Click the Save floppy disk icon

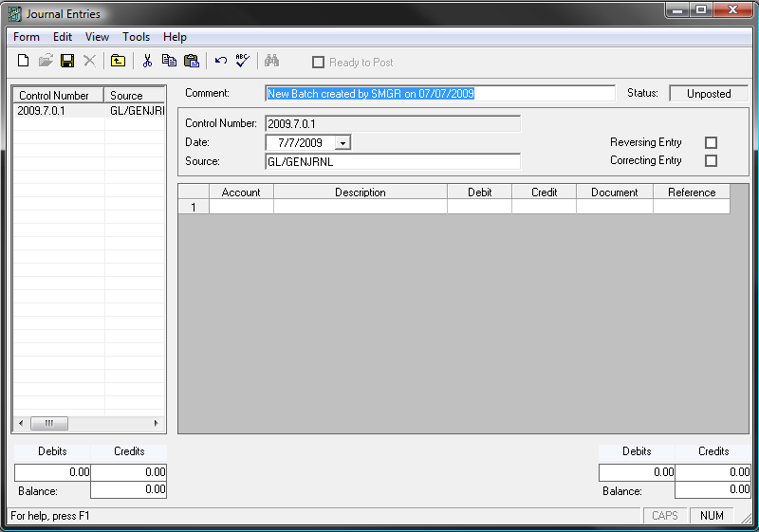pos(67,61)
